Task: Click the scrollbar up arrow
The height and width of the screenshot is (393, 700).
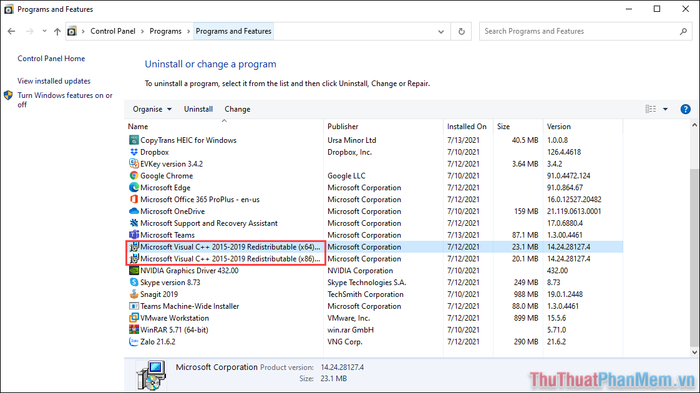Action: tap(694, 125)
